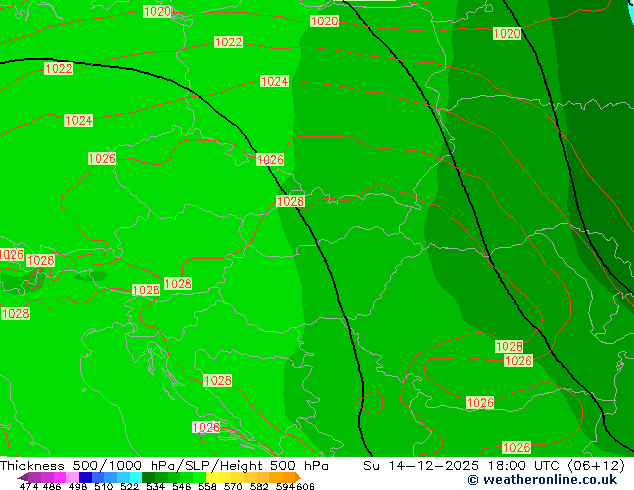The image size is (634, 490).
Task: Click the '558' legend value
Action: click(x=207, y=486)
